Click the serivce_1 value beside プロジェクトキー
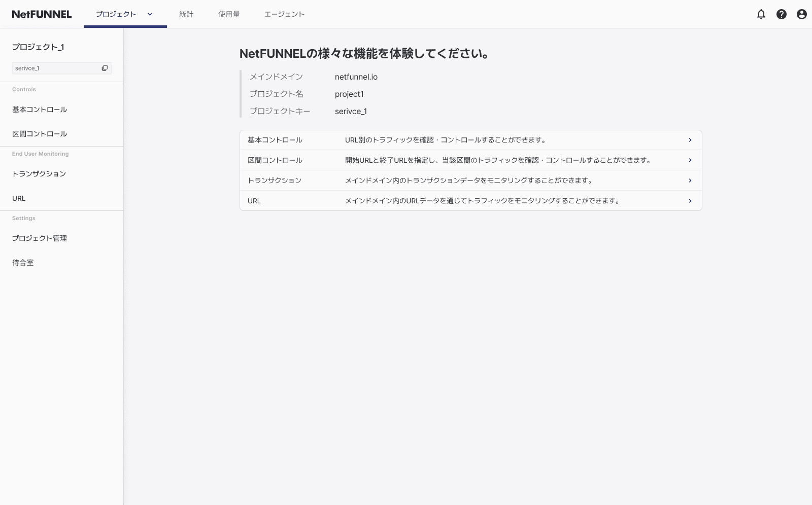Viewport: 812px width, 505px height. click(351, 112)
